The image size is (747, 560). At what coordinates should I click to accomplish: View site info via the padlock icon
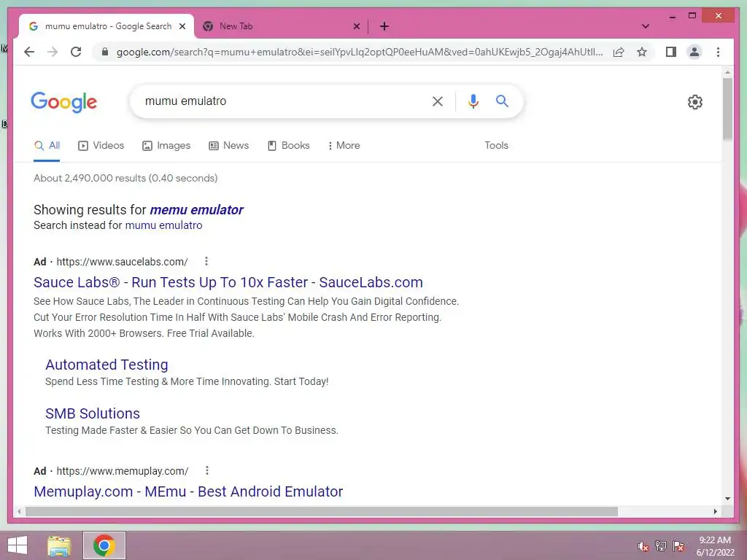point(105,52)
